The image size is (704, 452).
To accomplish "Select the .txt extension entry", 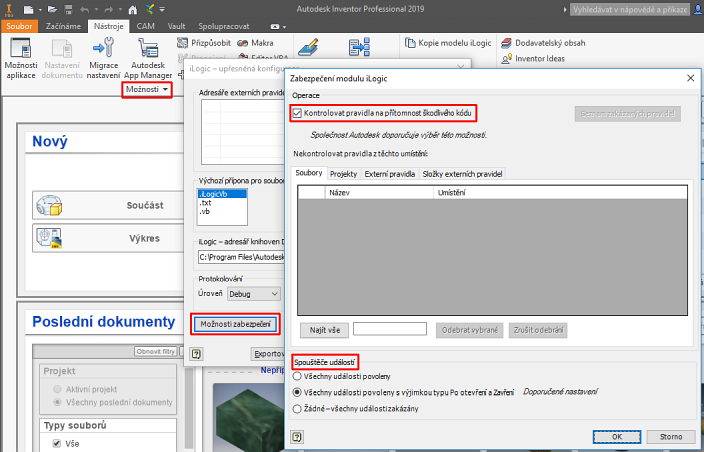I will (222, 202).
